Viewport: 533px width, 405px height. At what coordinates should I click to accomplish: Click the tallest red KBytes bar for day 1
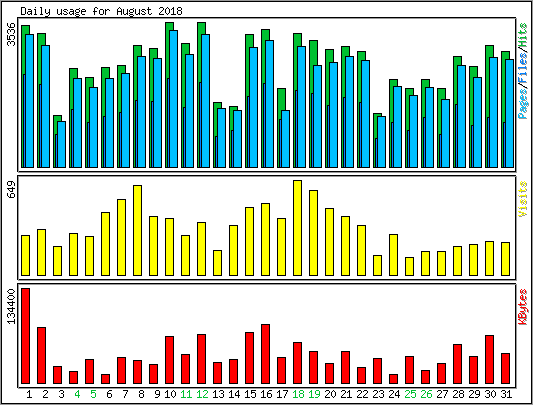coord(25,336)
